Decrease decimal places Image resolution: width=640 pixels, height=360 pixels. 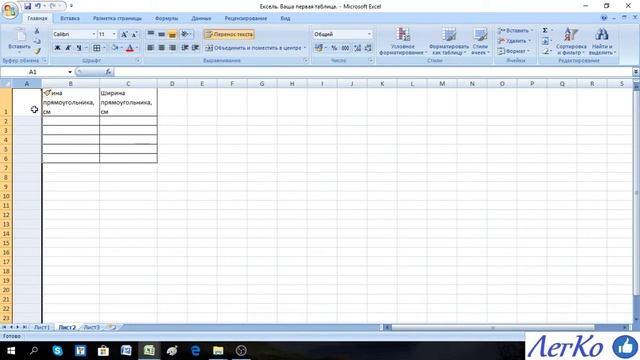click(x=368, y=48)
